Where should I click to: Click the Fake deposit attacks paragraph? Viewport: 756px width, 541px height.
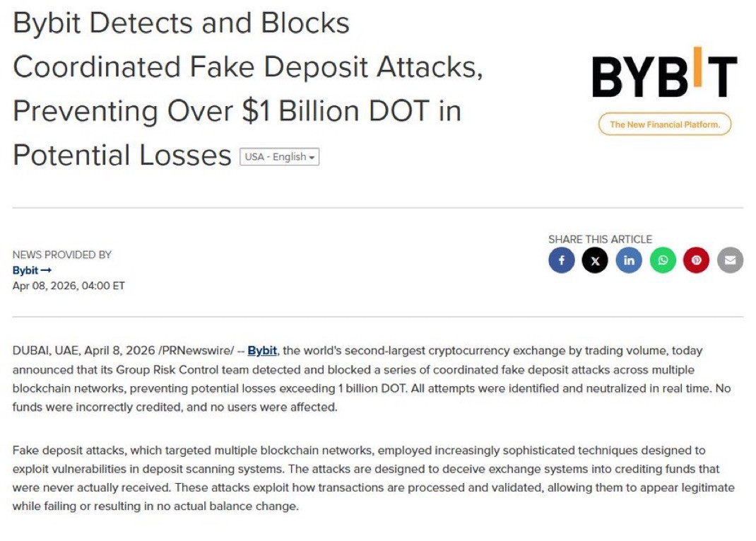tap(374, 478)
